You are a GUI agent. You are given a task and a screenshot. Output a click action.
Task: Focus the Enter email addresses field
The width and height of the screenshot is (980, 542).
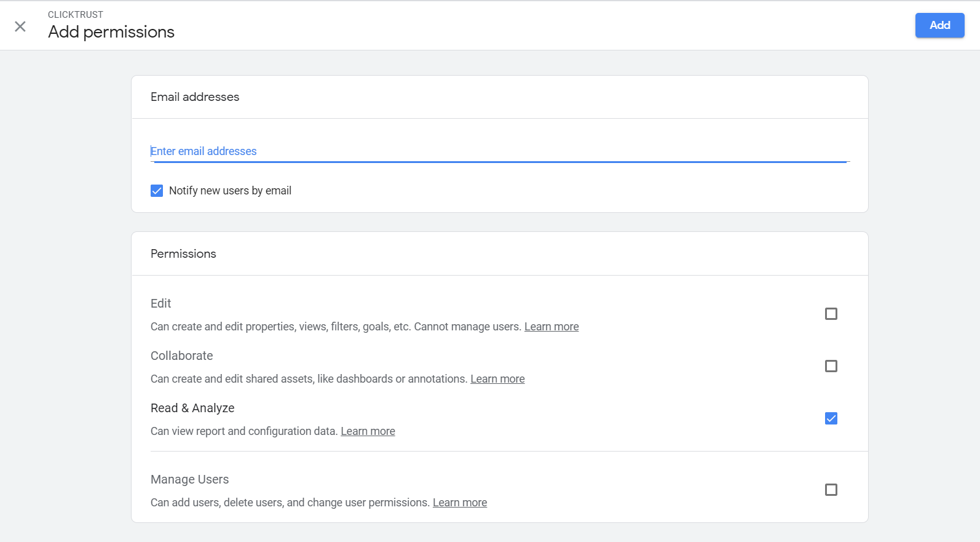pos(498,151)
